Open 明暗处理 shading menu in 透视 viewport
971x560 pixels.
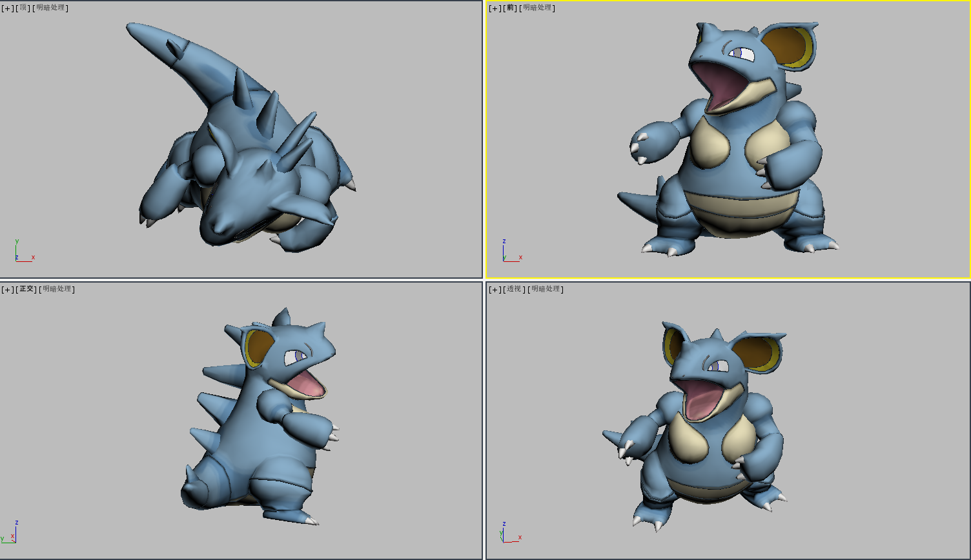pos(546,289)
